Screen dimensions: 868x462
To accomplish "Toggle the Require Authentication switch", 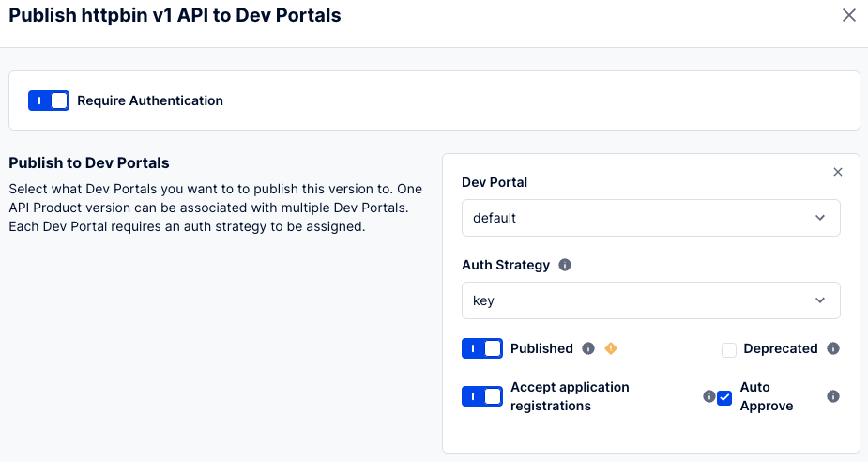I will point(49,100).
